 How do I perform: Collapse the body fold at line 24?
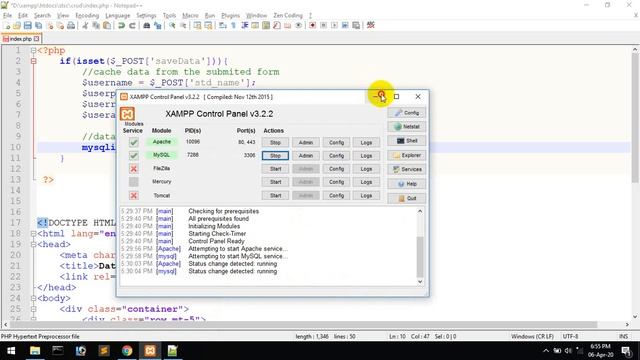33,298
